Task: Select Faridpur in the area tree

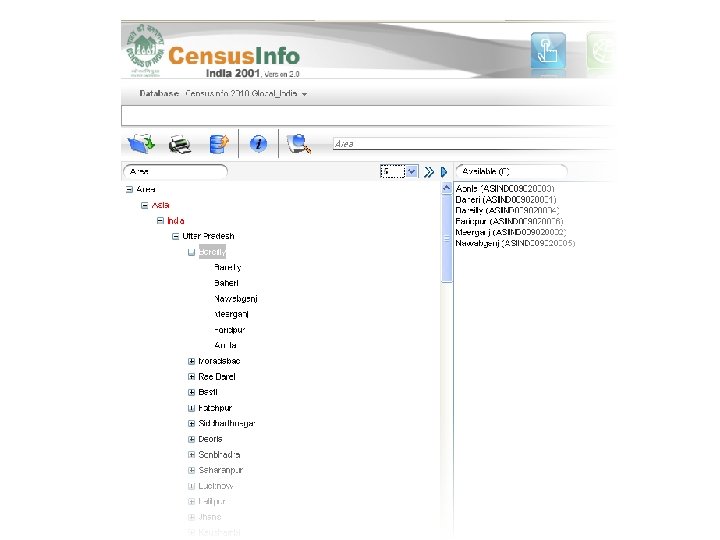Action: [230, 330]
